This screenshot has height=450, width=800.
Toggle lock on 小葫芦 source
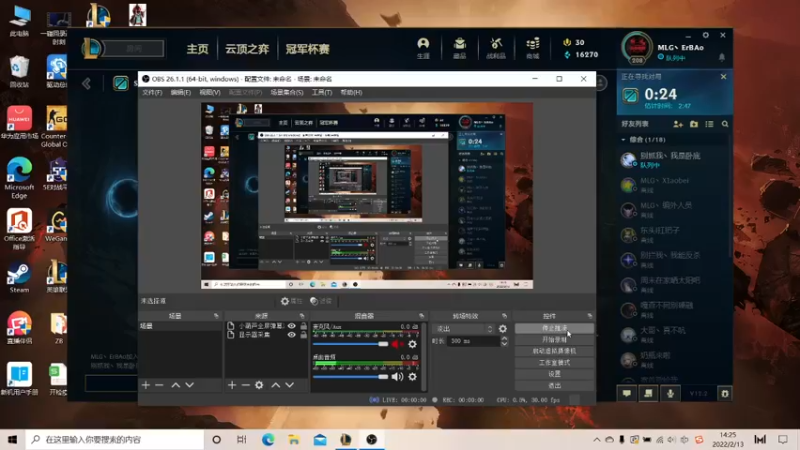304,326
